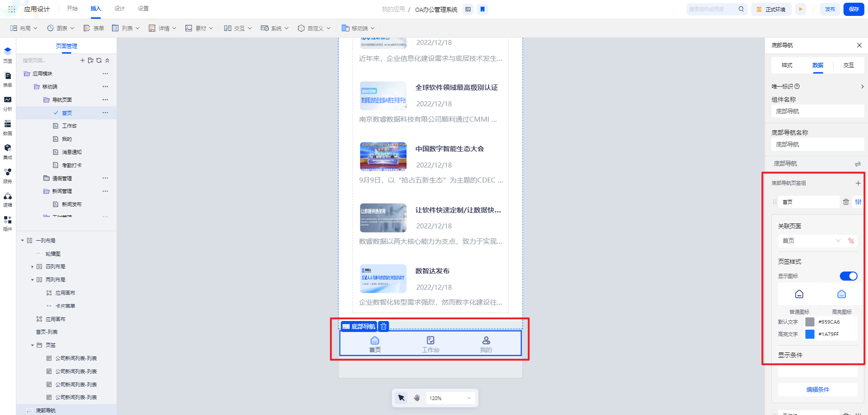Screen dimensions: 868x415
Task: Open the 分析 analysis sidebar panel
Action: pos(8,104)
